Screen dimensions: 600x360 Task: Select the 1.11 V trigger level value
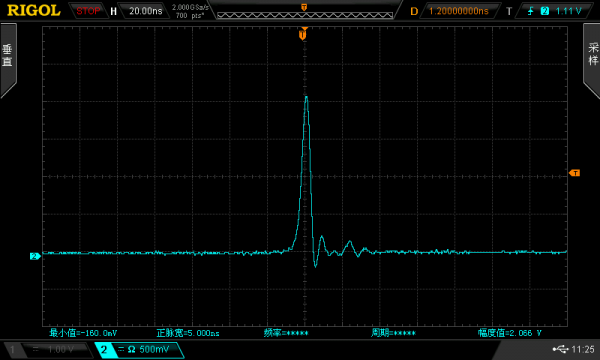pyautogui.click(x=568, y=11)
